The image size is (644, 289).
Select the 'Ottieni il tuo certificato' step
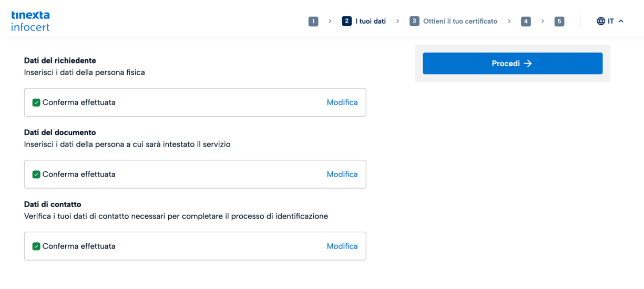coord(460,22)
